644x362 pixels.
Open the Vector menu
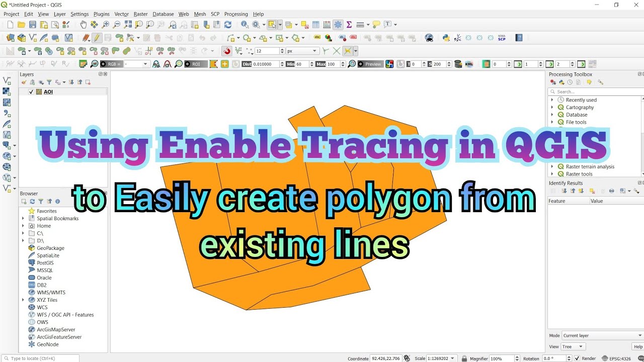[x=122, y=14]
